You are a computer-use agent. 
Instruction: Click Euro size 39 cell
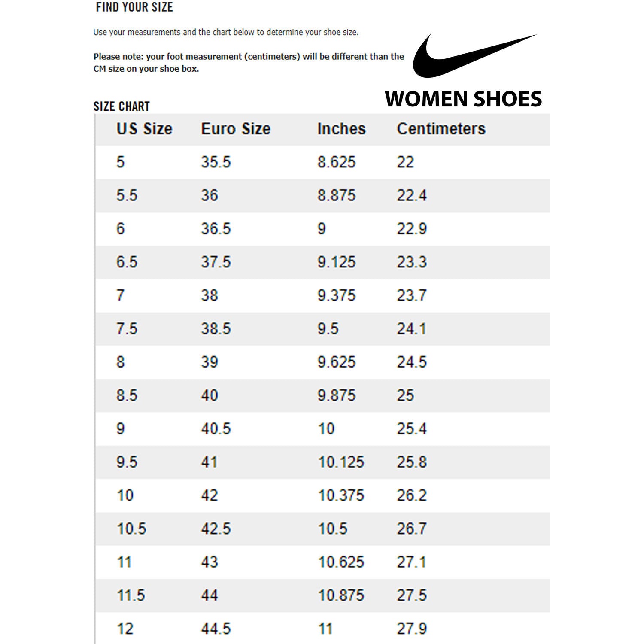tap(210, 362)
